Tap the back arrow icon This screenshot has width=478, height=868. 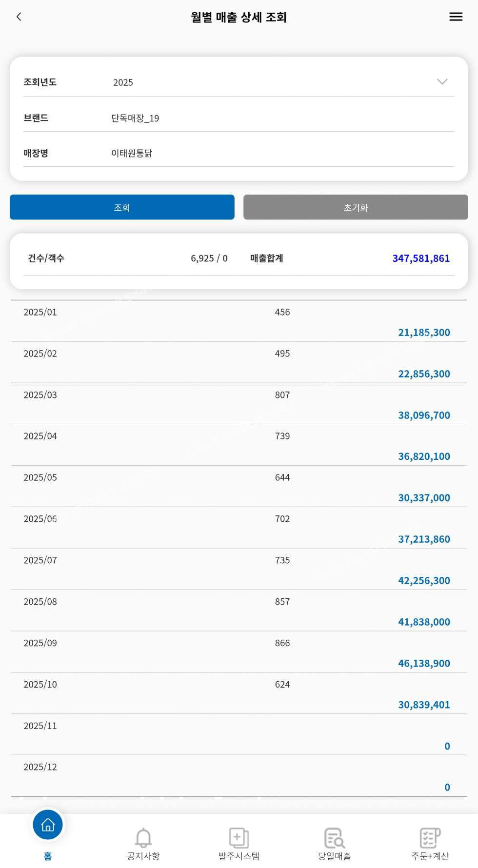point(19,17)
